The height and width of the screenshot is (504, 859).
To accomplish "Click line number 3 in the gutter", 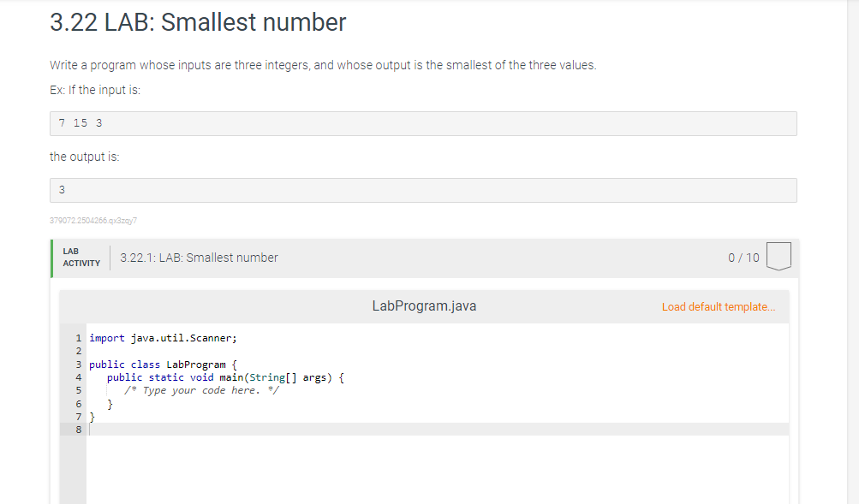I will click(x=78, y=365).
